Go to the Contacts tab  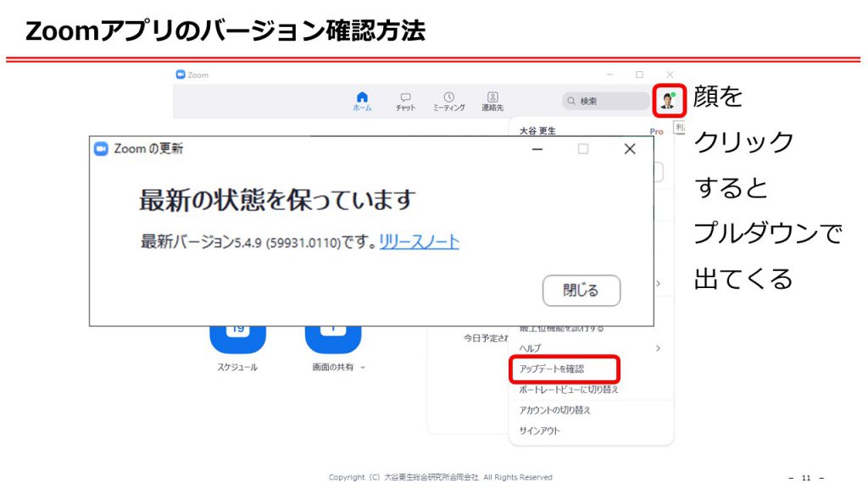492,102
